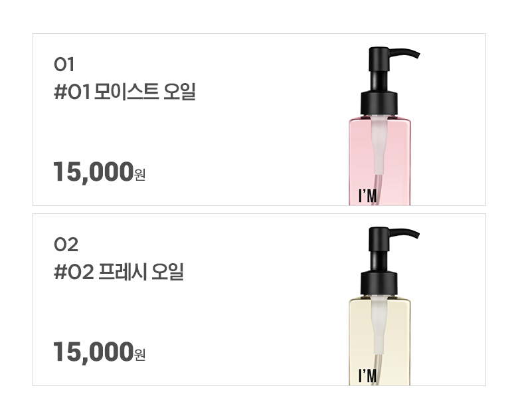Click the yellow oil bottle image
Screen dimensions: 518x420
tap(384, 306)
